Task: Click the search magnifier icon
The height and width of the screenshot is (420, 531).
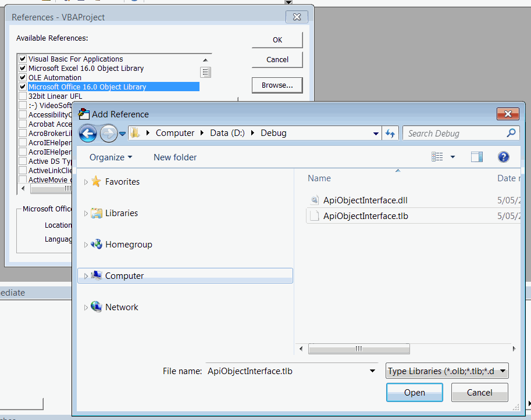Action: click(511, 133)
